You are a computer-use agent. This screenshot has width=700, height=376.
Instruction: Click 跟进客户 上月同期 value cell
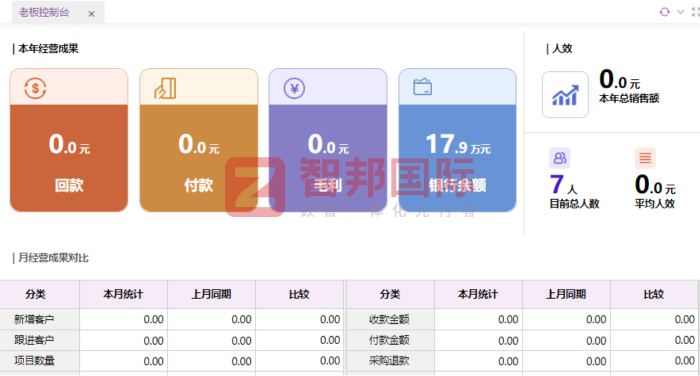[211, 340]
